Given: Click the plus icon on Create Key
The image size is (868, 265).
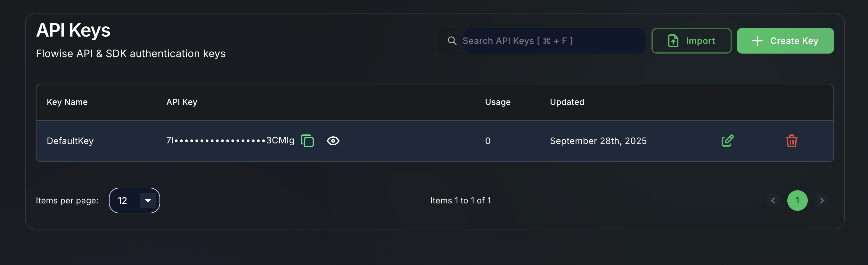Looking at the screenshot, I should coord(757,40).
